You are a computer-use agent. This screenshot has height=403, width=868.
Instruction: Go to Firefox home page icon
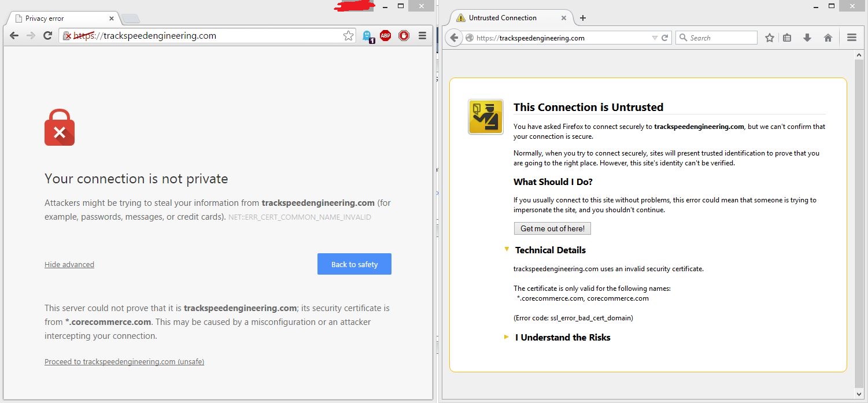pos(828,38)
